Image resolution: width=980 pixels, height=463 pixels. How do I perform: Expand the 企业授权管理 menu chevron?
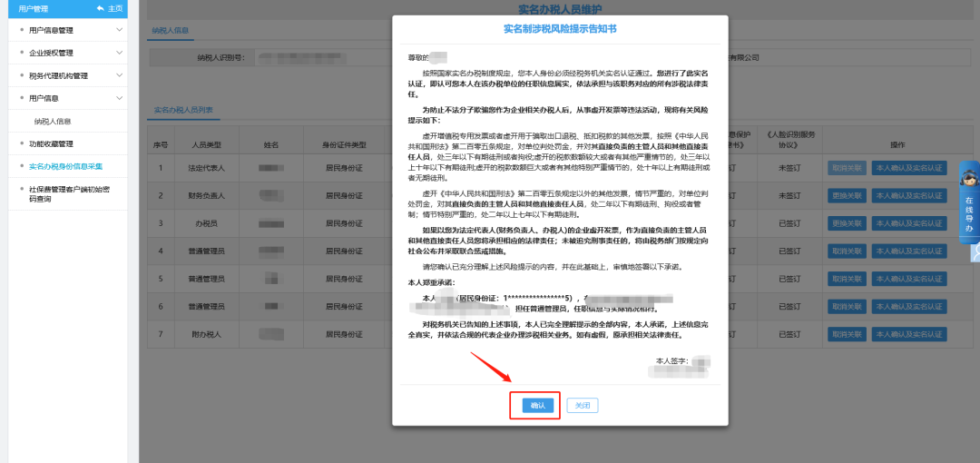pyautogui.click(x=120, y=53)
